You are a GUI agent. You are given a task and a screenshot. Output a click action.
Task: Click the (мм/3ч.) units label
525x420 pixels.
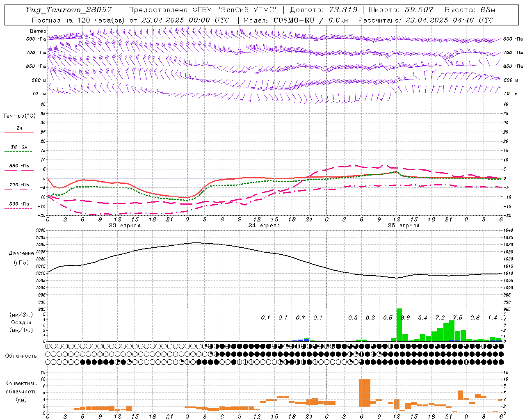(21, 315)
